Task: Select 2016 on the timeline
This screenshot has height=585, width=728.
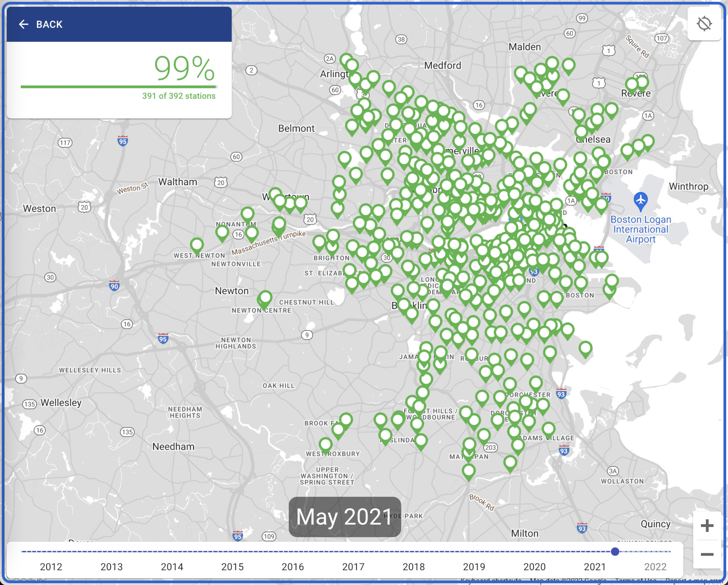Action: point(293,566)
